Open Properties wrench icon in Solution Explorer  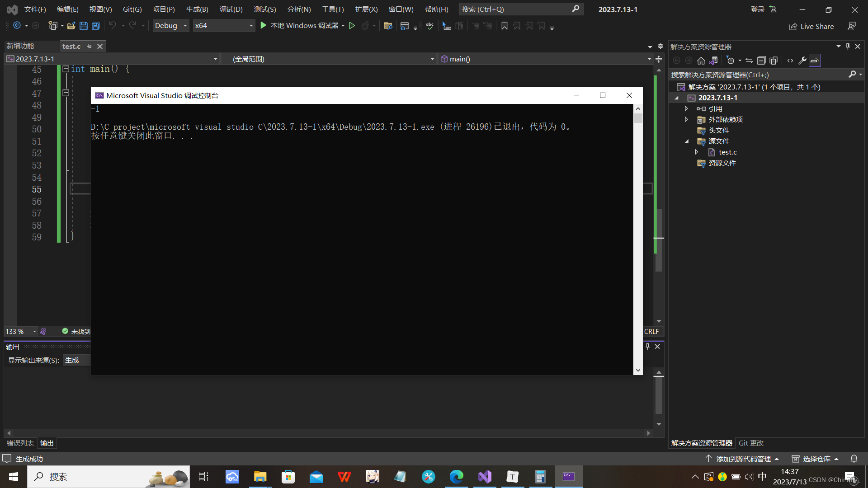802,61
